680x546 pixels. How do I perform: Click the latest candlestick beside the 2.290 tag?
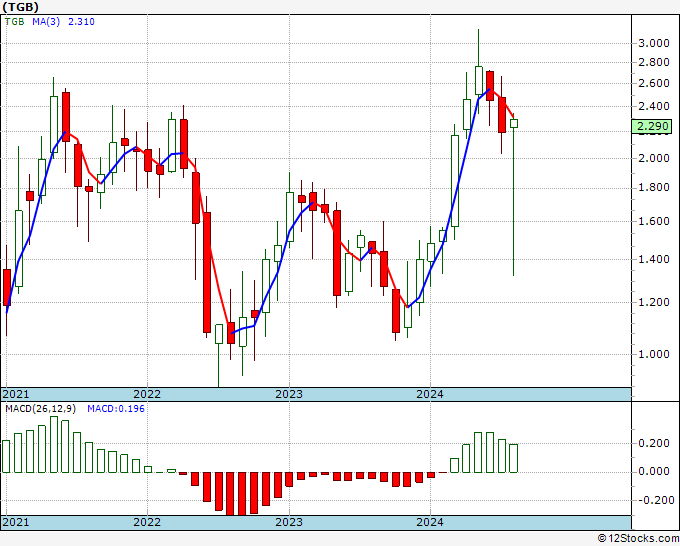[513, 124]
